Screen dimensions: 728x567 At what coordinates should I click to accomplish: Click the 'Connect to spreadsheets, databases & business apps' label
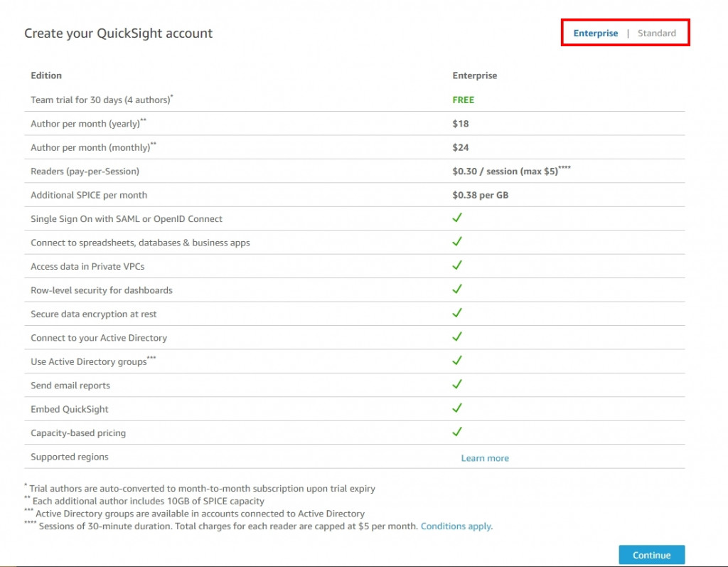pos(140,243)
